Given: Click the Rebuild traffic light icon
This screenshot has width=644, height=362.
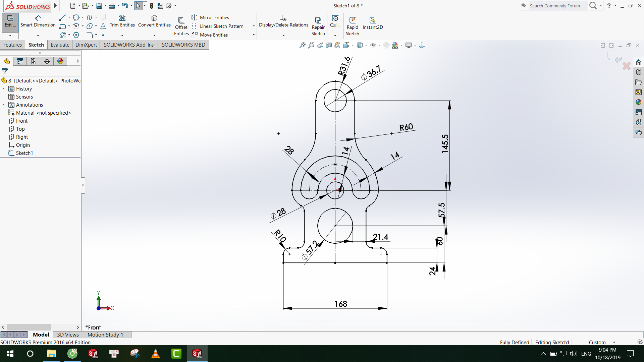Looking at the screenshot, I should pyautogui.click(x=152, y=6).
